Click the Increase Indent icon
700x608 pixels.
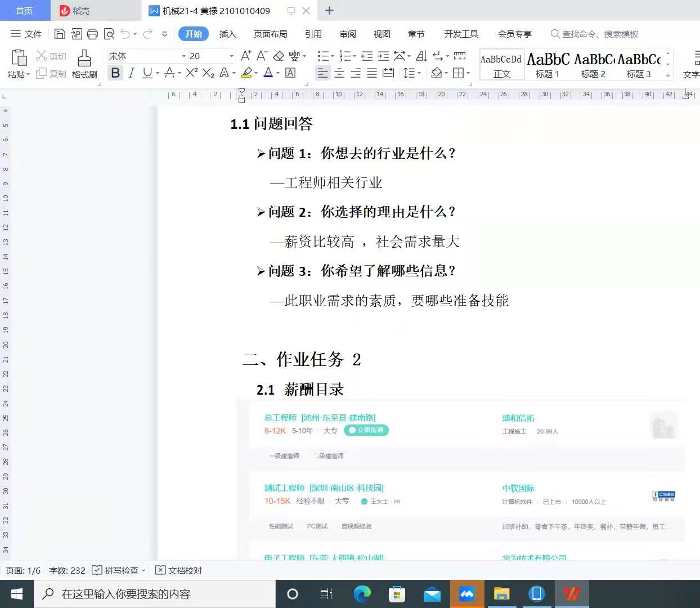(383, 56)
